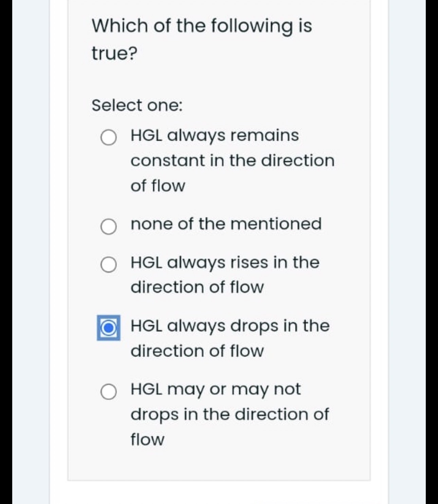Viewport: 438px width, 504px height.
Task: Click the empty circle beside the last answer
Action: coord(108,391)
